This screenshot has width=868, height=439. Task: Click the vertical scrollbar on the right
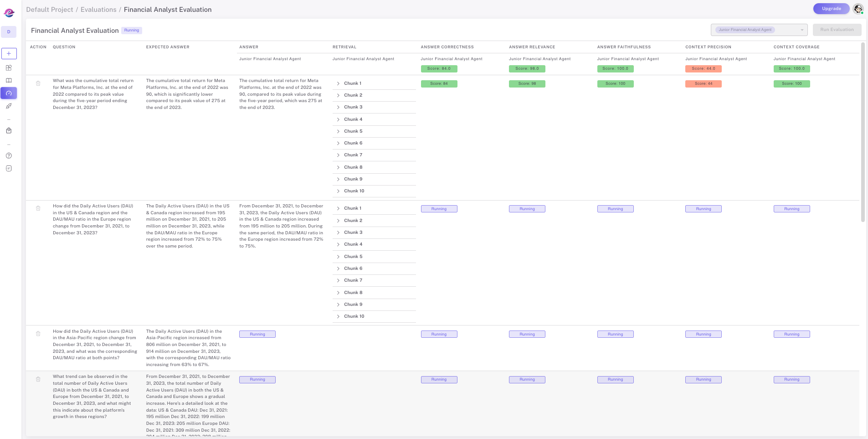pyautogui.click(x=863, y=132)
